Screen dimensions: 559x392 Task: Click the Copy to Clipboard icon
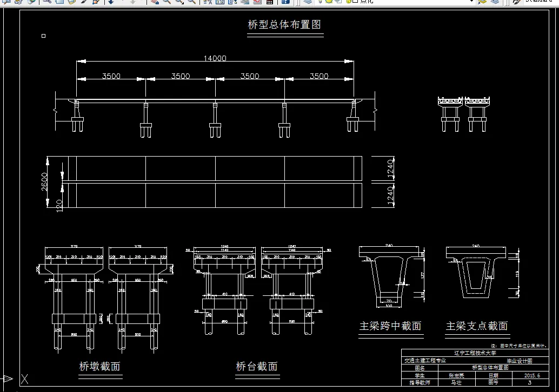click(60, 3)
